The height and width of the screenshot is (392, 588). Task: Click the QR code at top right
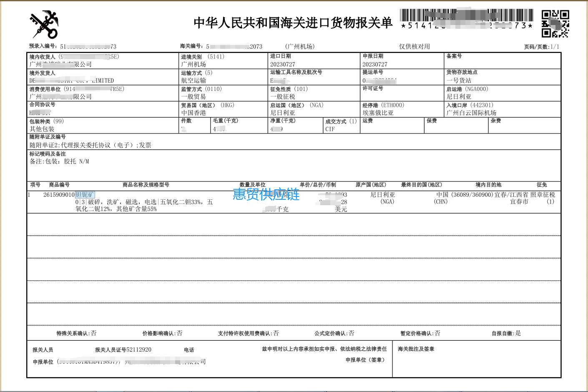click(555, 24)
